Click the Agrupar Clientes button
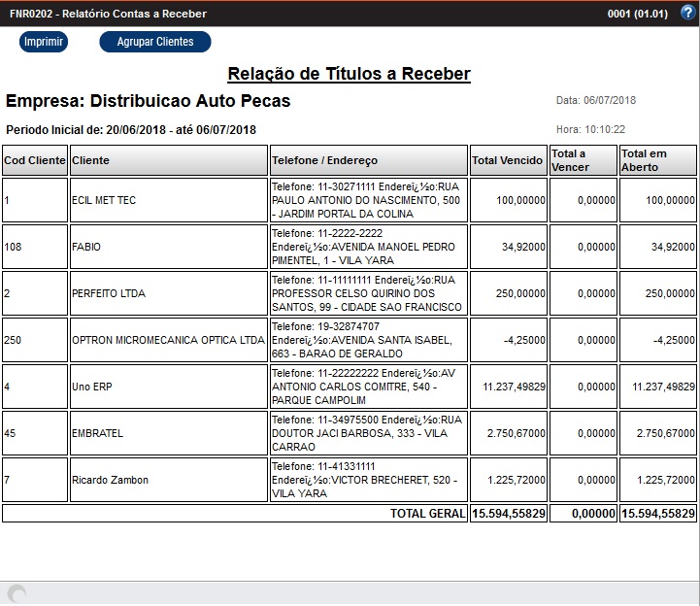The height and width of the screenshot is (606, 700). click(155, 42)
